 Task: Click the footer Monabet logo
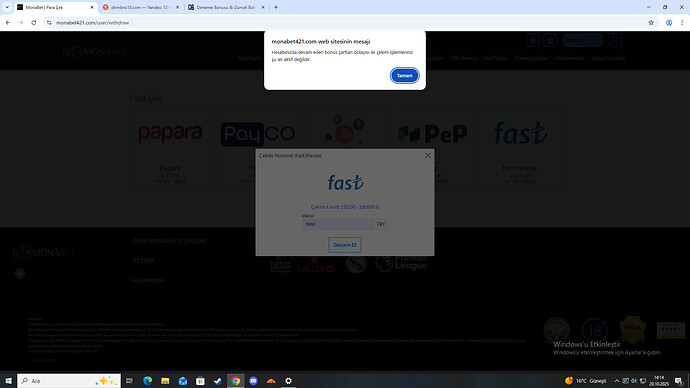coord(44,253)
